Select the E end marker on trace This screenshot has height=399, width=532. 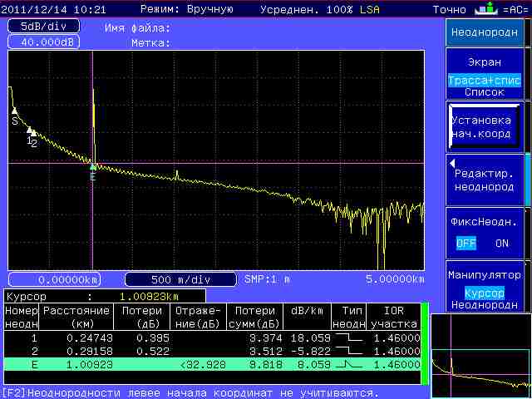click(x=92, y=168)
